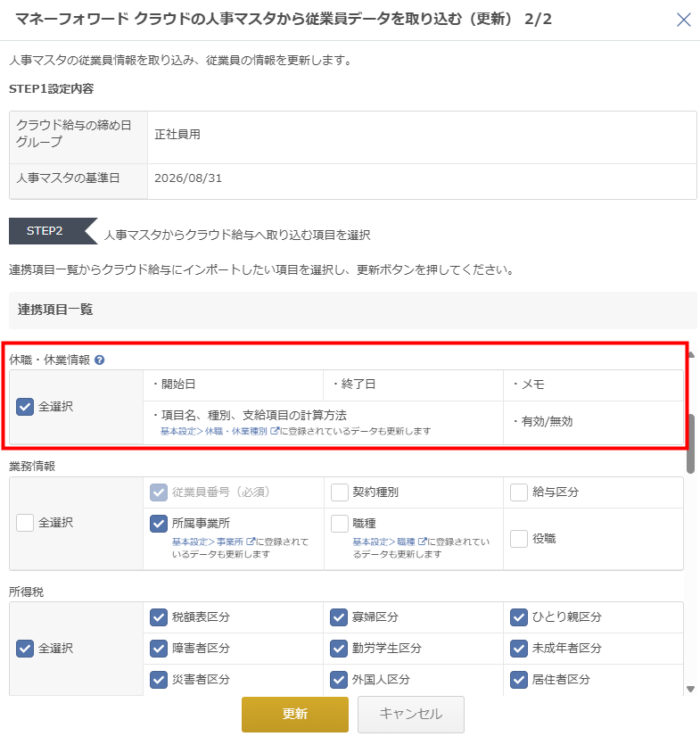Viewport: 700px width, 753px height.
Task: Click the gold 更新 button
Action: [x=295, y=714]
